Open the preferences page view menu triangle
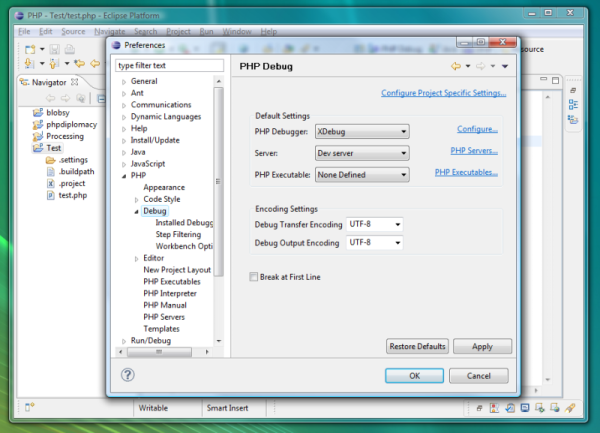600x433 pixels. coord(505,66)
